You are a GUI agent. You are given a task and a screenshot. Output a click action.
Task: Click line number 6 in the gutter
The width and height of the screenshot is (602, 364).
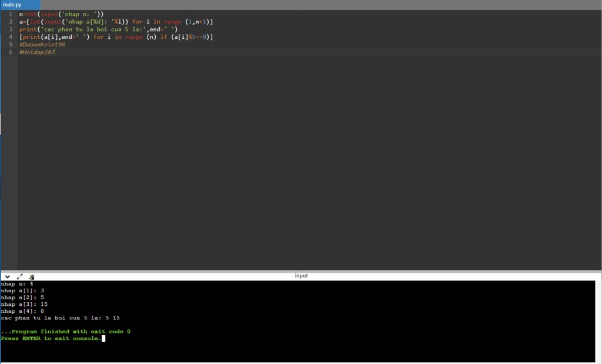coord(11,52)
